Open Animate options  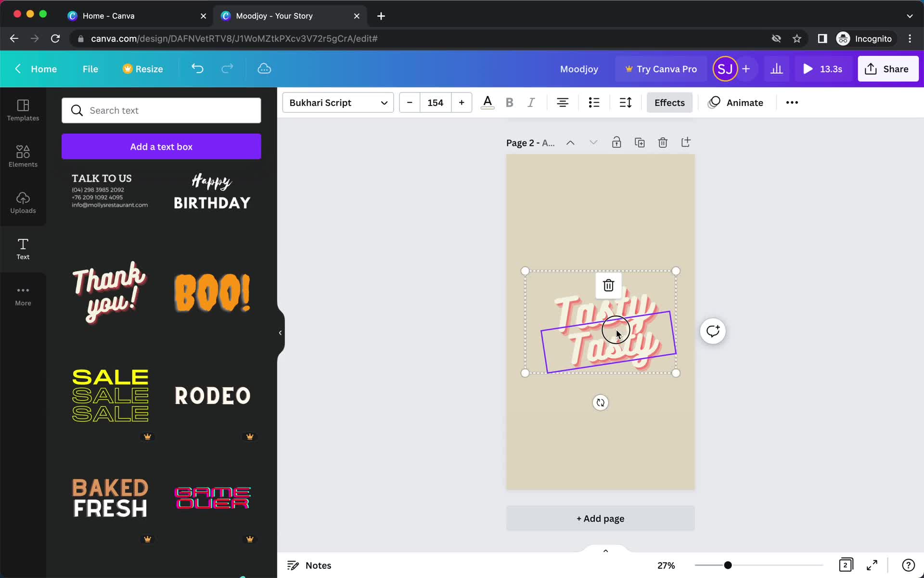[x=736, y=103]
